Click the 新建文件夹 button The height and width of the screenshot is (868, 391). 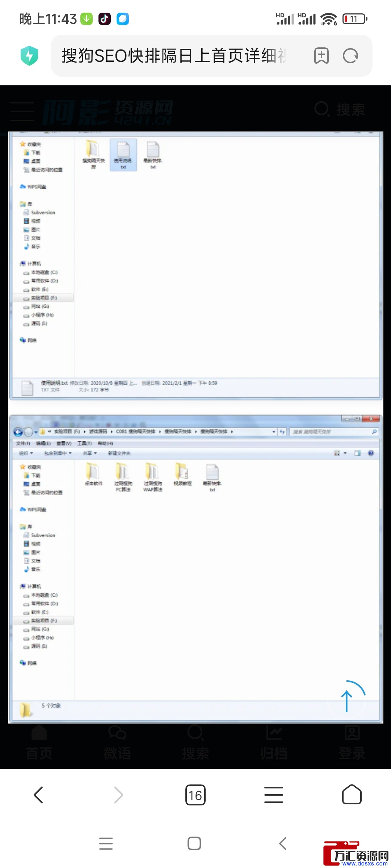pos(119,453)
